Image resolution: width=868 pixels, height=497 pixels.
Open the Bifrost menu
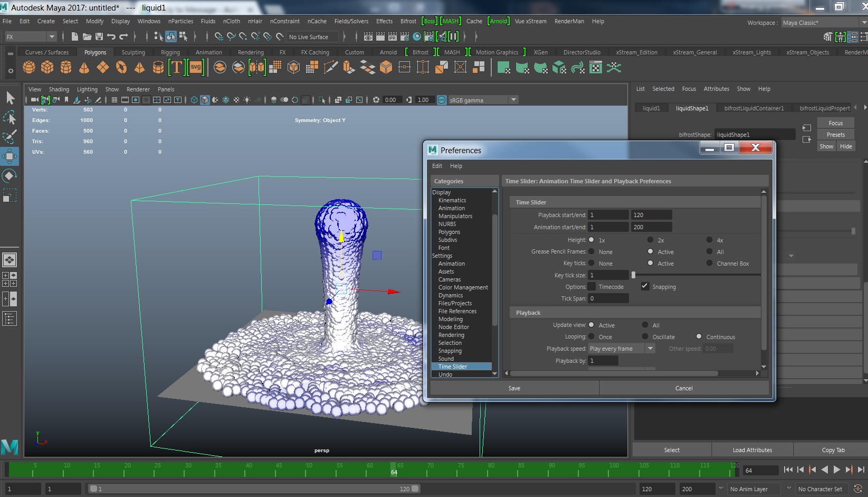click(x=408, y=21)
